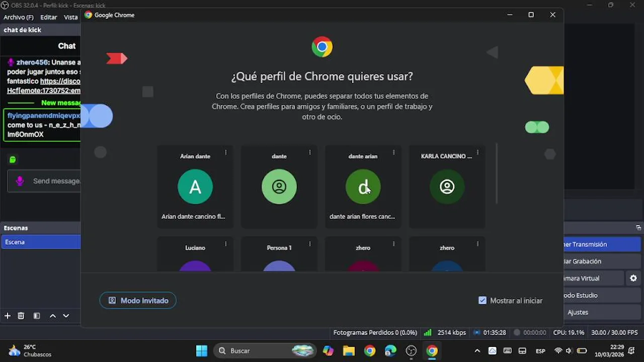Open Windows Start menu
Viewport: 644px width, 362px height.
coord(202,350)
